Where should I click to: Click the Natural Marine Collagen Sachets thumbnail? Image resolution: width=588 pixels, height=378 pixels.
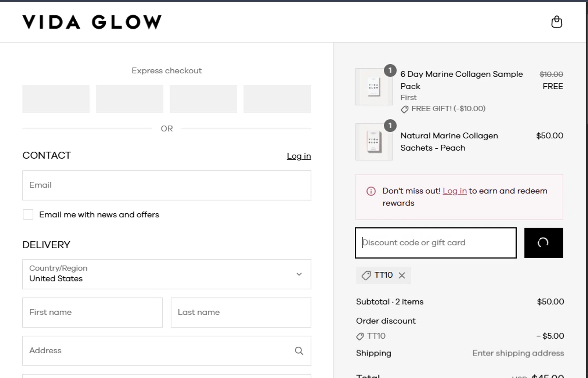(374, 142)
